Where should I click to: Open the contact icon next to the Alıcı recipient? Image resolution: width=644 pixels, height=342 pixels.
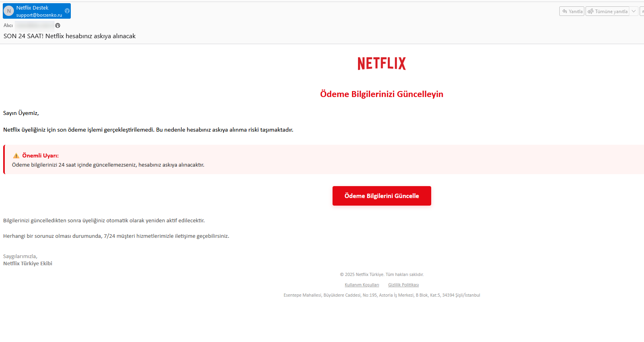[x=58, y=25]
